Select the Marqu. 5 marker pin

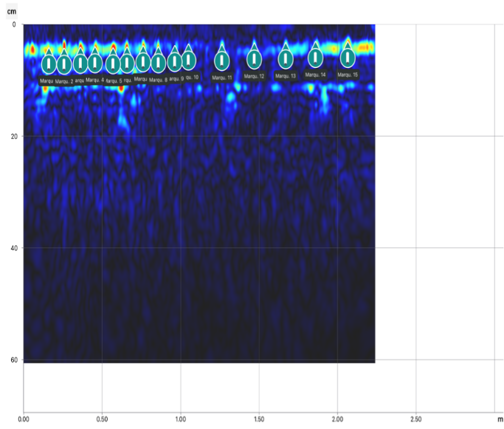(x=113, y=64)
